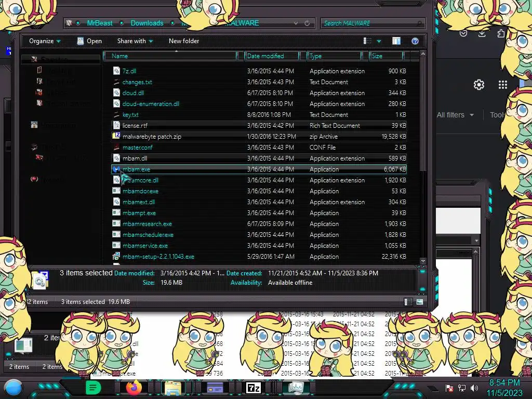Select the mbam-setup-2.2.1.1043.exe installer icon
532x399 pixels.
(x=116, y=257)
